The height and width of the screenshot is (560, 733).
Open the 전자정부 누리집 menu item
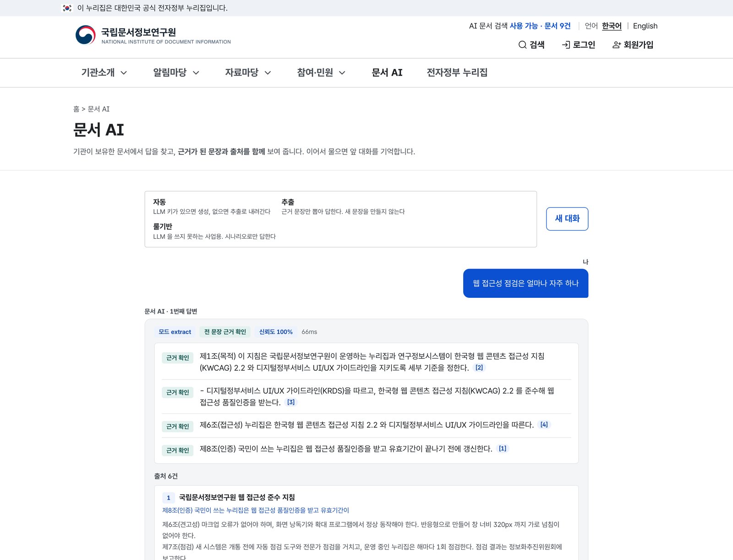(x=457, y=72)
